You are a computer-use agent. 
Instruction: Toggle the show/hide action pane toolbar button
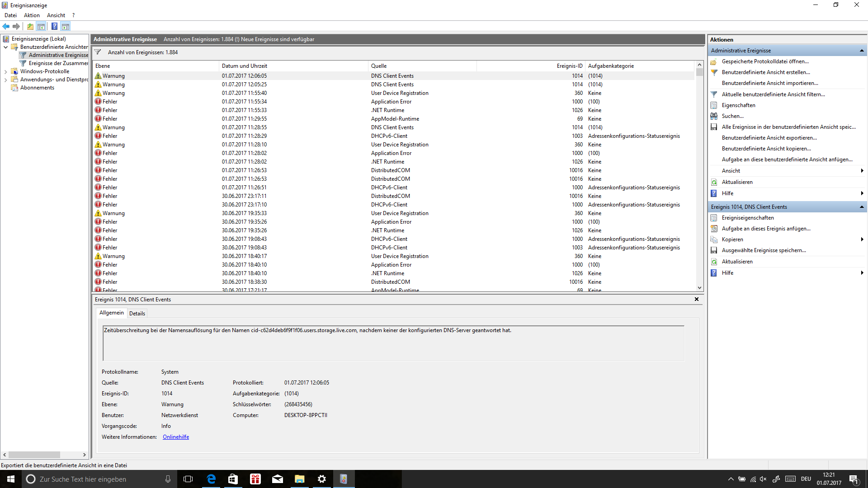pos(66,26)
